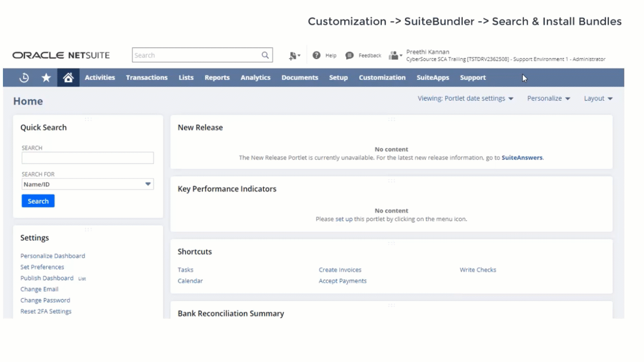The height and width of the screenshot is (362, 644).
Task: Open the Change Role user icon
Action: click(x=395, y=55)
